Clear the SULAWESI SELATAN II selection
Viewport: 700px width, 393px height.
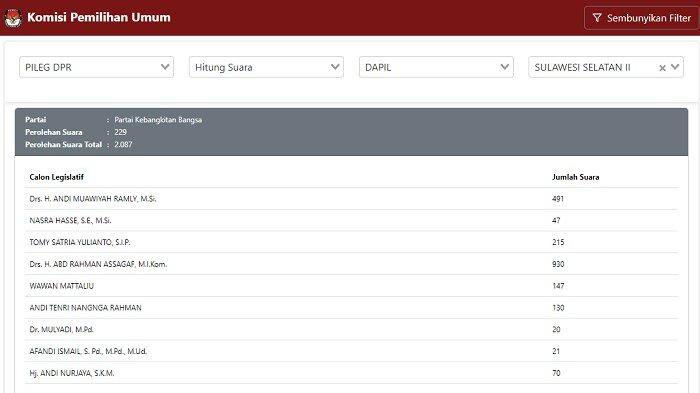pos(662,67)
